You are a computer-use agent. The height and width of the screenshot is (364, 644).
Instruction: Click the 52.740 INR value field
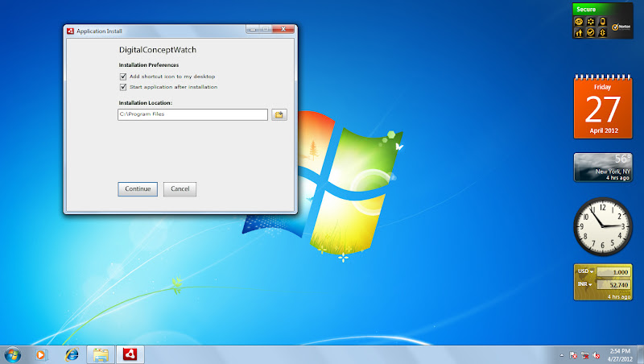click(613, 285)
